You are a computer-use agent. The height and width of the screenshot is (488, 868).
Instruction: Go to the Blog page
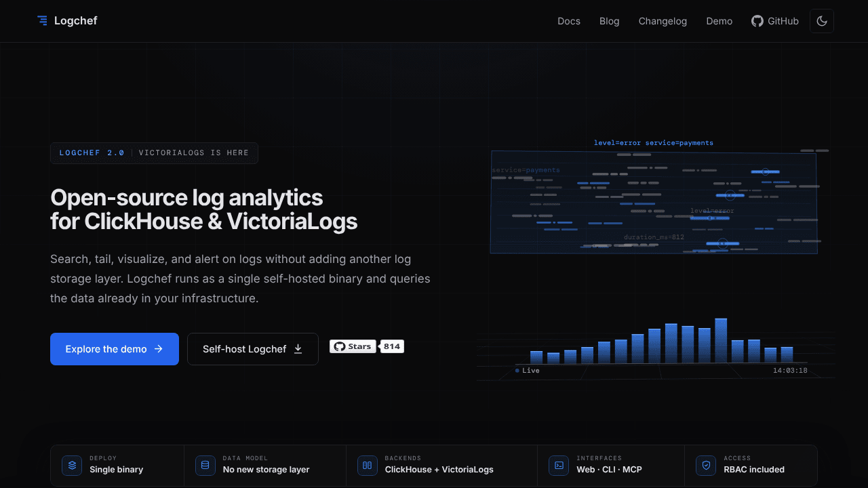pos(610,21)
